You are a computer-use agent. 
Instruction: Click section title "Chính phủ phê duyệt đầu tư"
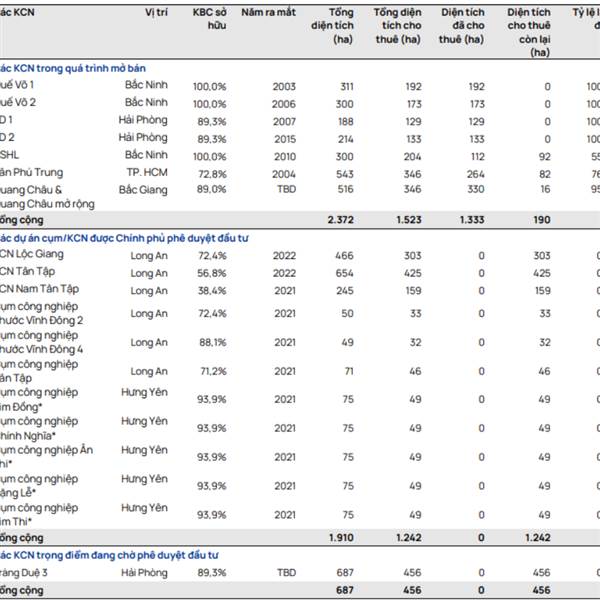pyautogui.click(x=182, y=238)
